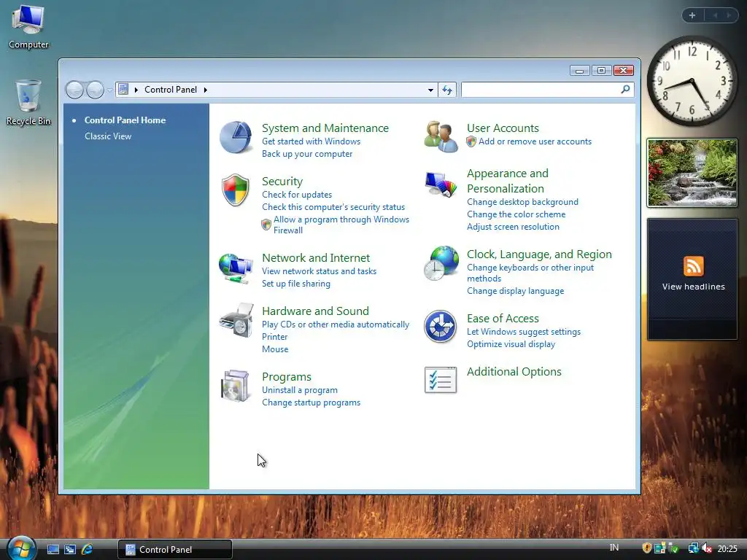Viewport: 747px width, 560px height.
Task: Expand arrow after Control Panel breadcrumb
Action: pos(205,90)
